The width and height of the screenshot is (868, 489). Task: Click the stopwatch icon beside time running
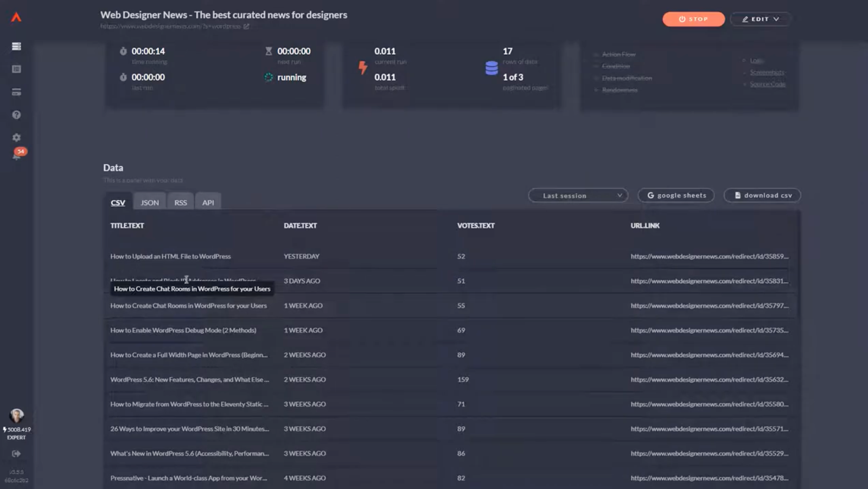(x=123, y=51)
